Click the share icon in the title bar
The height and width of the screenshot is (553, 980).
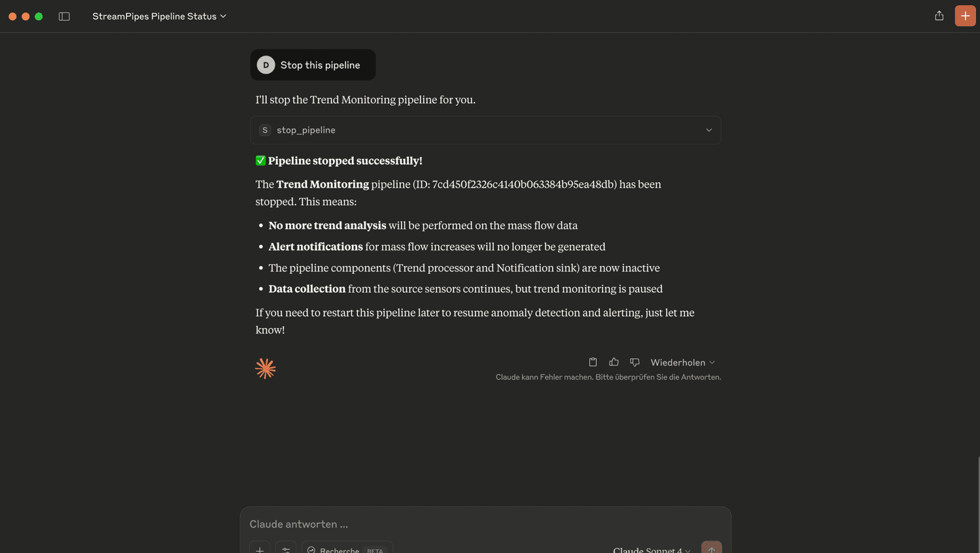[939, 16]
